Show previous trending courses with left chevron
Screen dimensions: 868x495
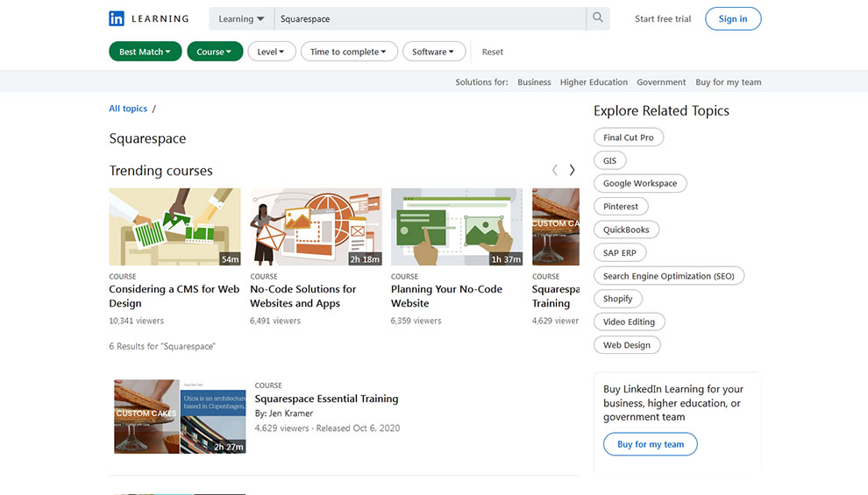(555, 170)
